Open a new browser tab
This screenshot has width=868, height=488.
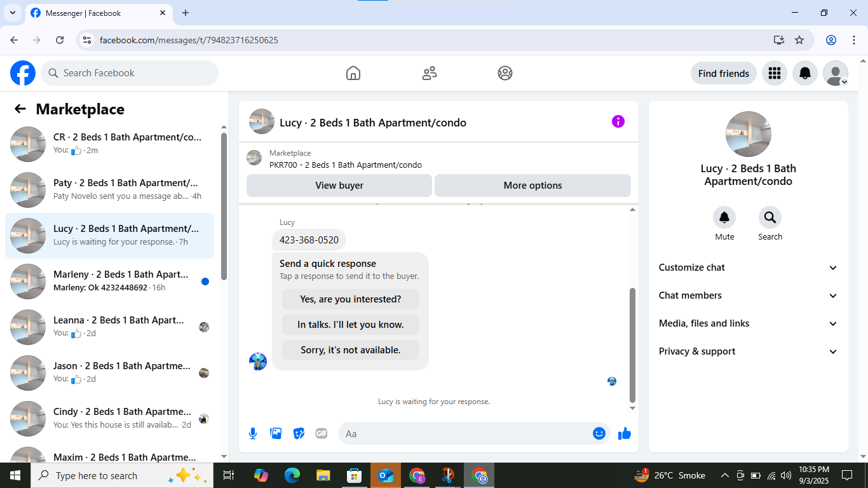click(x=186, y=13)
